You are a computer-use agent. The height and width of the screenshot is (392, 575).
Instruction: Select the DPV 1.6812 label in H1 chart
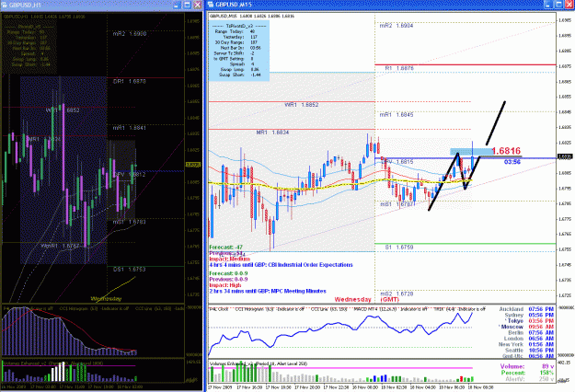[x=129, y=175]
